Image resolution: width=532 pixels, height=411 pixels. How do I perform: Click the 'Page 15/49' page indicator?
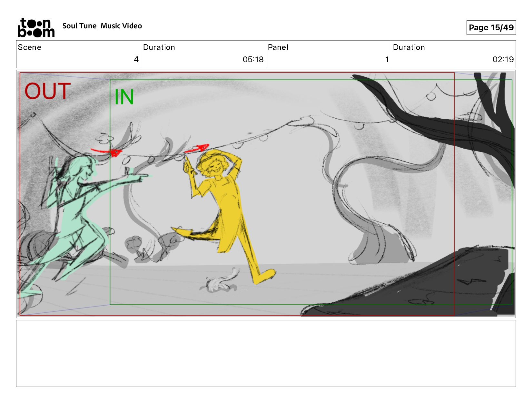tap(491, 27)
